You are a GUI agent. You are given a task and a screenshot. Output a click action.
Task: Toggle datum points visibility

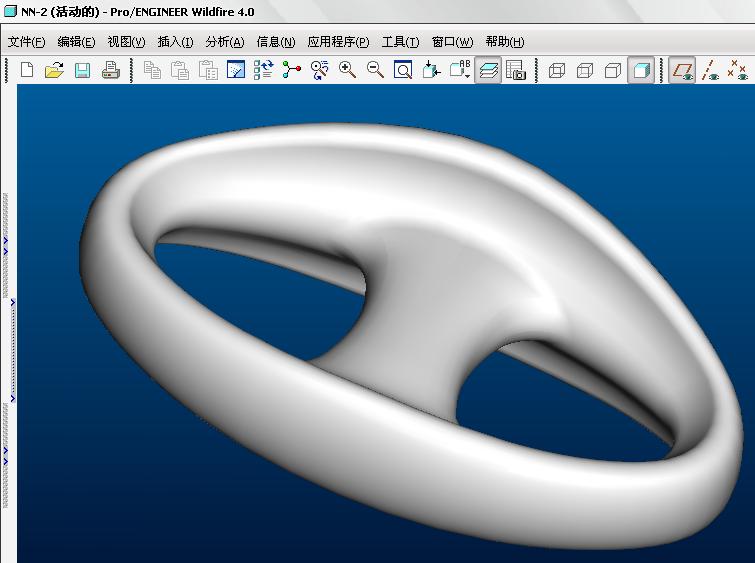(738, 70)
